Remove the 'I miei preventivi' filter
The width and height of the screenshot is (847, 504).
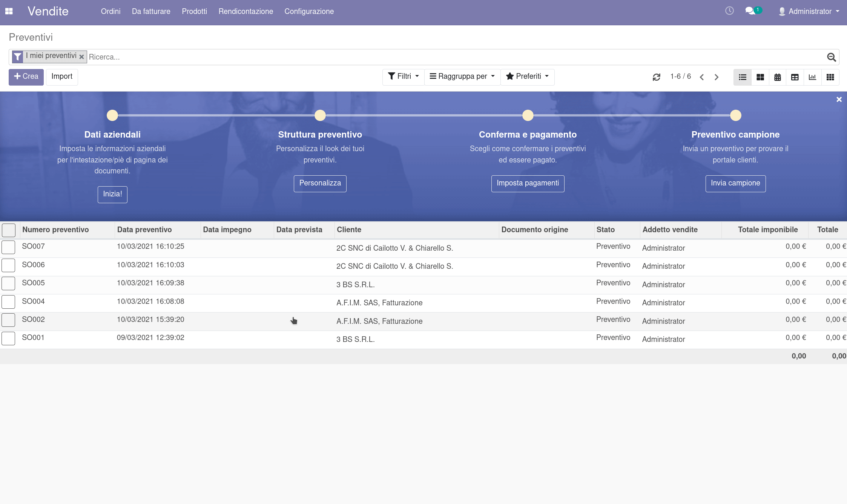81,57
